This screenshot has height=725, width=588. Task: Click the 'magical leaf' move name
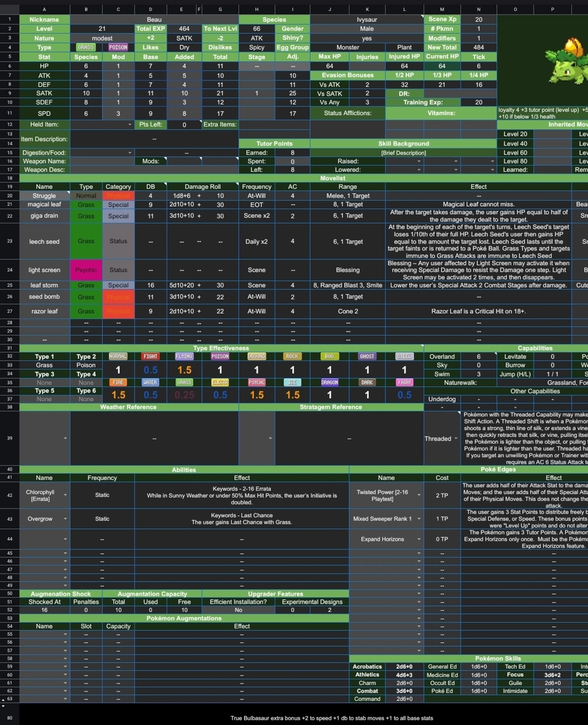45,204
